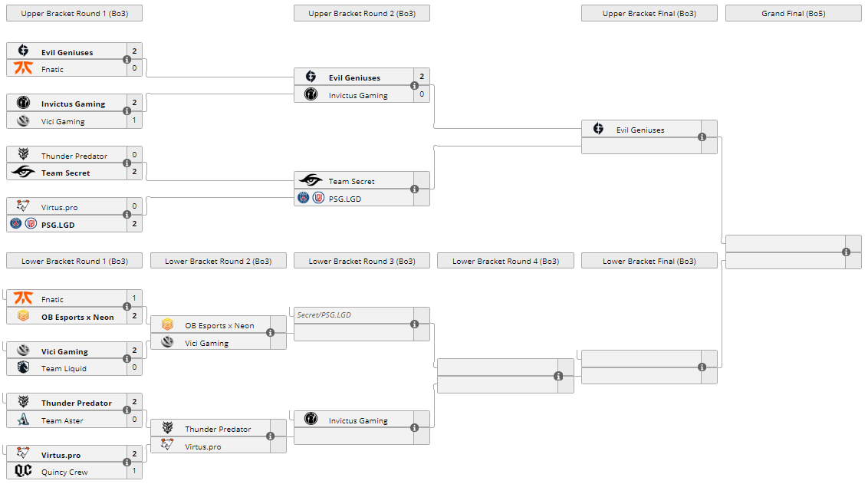Click the Team Secret logo in Upper Bracket Round 2

(311, 180)
